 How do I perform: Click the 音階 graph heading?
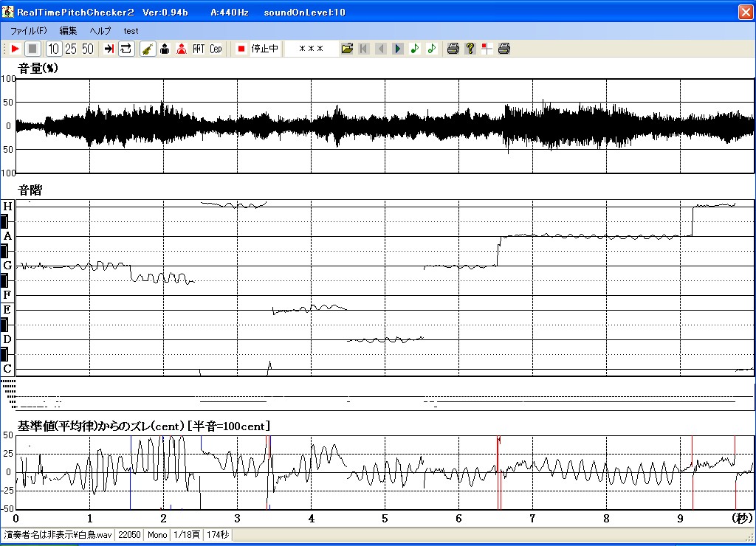point(30,190)
